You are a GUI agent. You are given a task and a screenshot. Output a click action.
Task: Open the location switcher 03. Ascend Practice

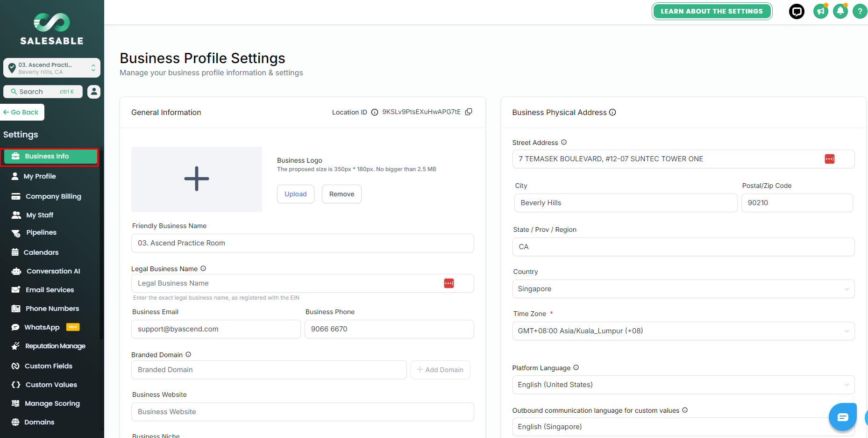(52, 68)
